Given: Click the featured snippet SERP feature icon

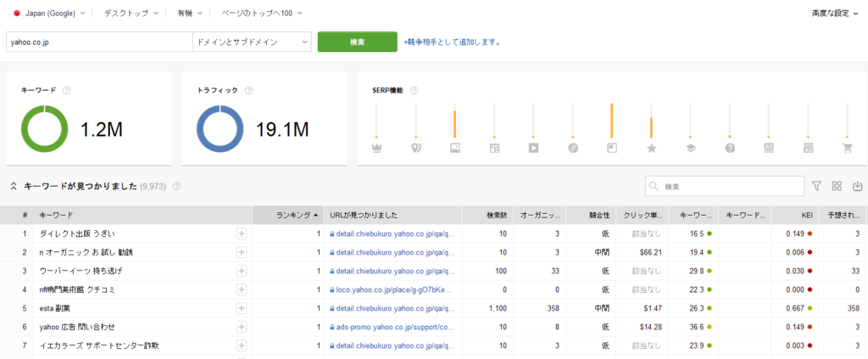Looking at the screenshot, I should coord(612,148).
